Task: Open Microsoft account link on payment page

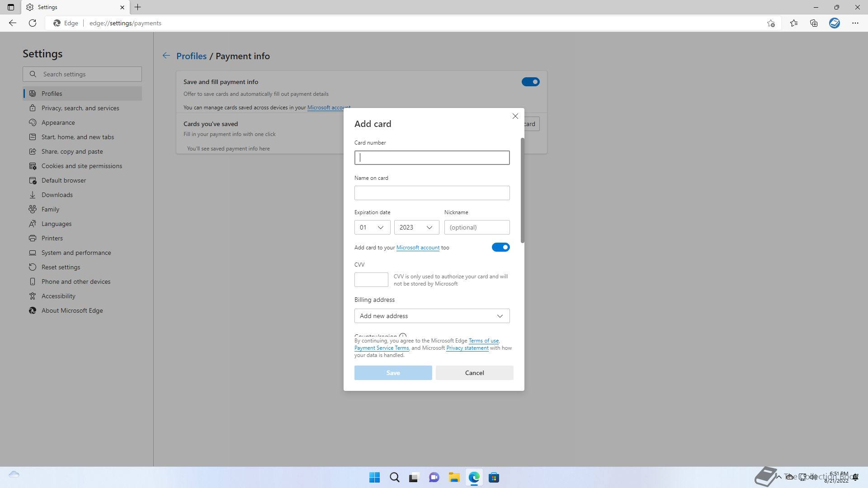Action: 329,108
